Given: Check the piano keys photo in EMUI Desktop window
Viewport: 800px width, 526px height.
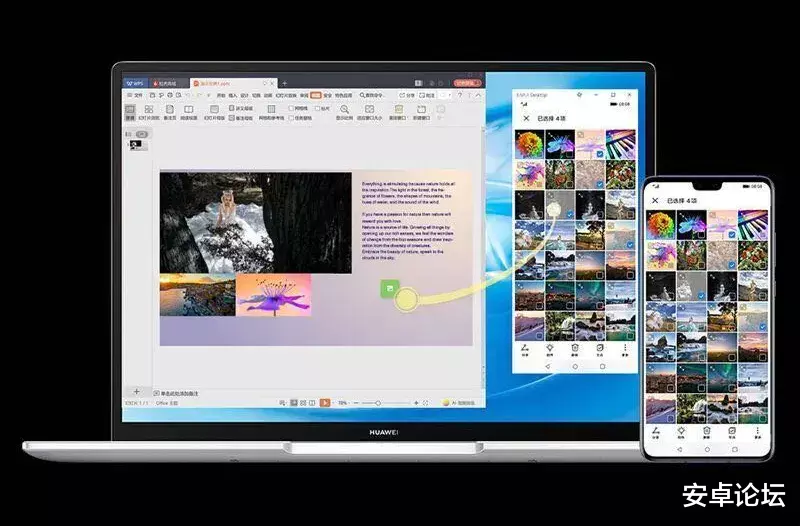Looking at the screenshot, I should coord(631,154).
